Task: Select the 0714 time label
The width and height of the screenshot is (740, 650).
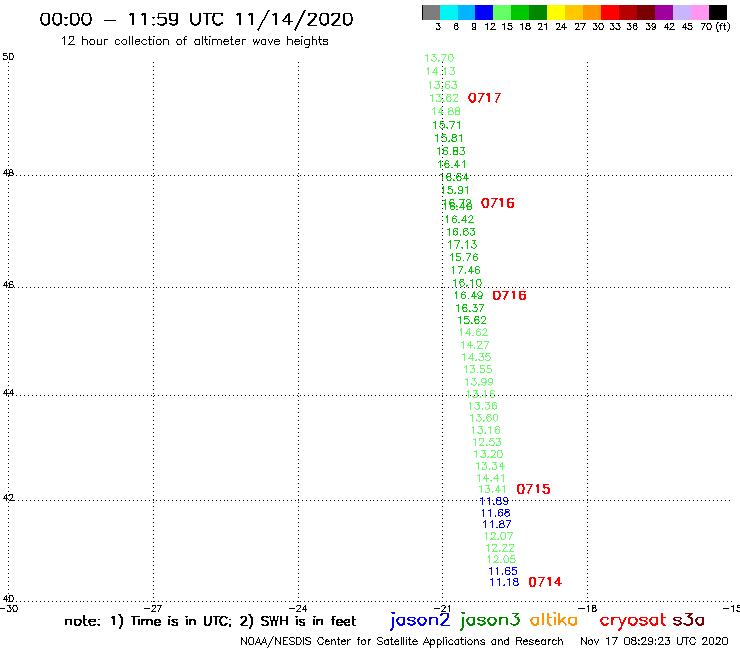Action: tap(545, 582)
